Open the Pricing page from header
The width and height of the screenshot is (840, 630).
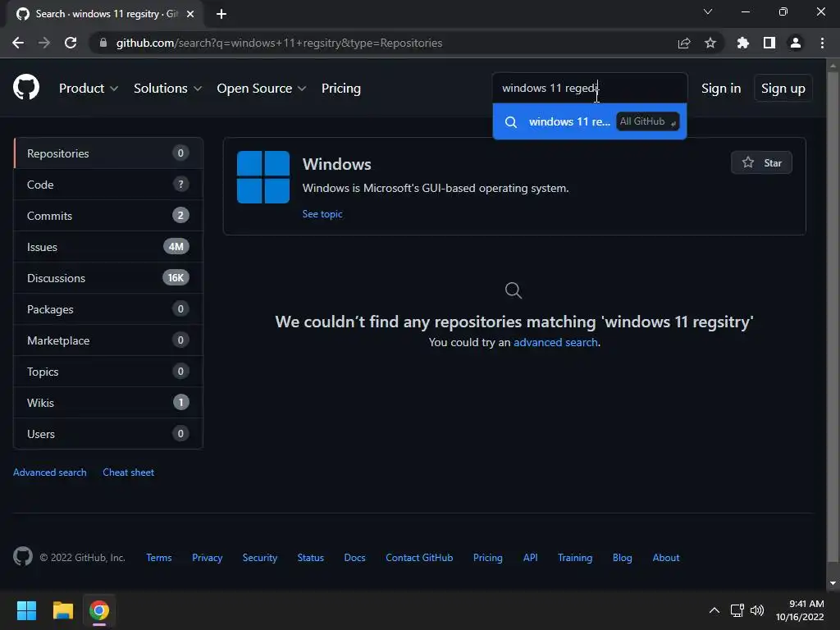point(340,89)
